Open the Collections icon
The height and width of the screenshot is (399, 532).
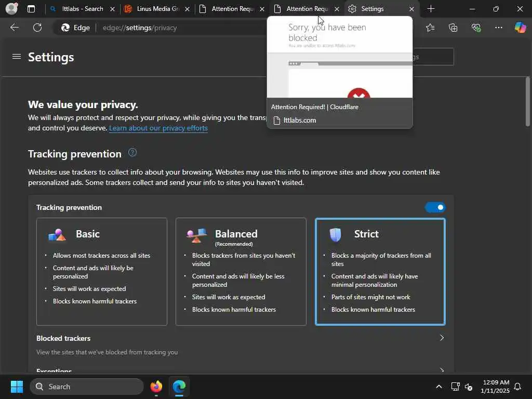[453, 28]
